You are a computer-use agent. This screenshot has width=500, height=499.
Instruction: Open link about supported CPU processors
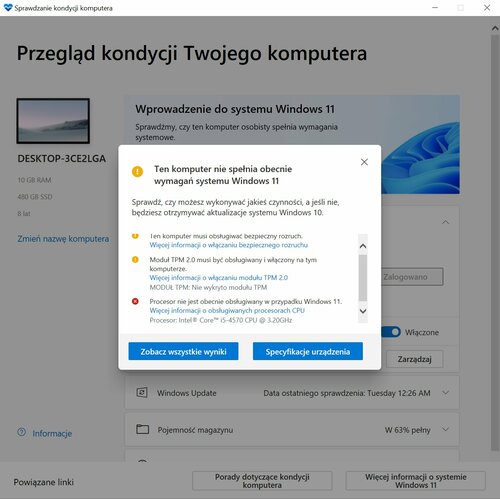point(227,310)
